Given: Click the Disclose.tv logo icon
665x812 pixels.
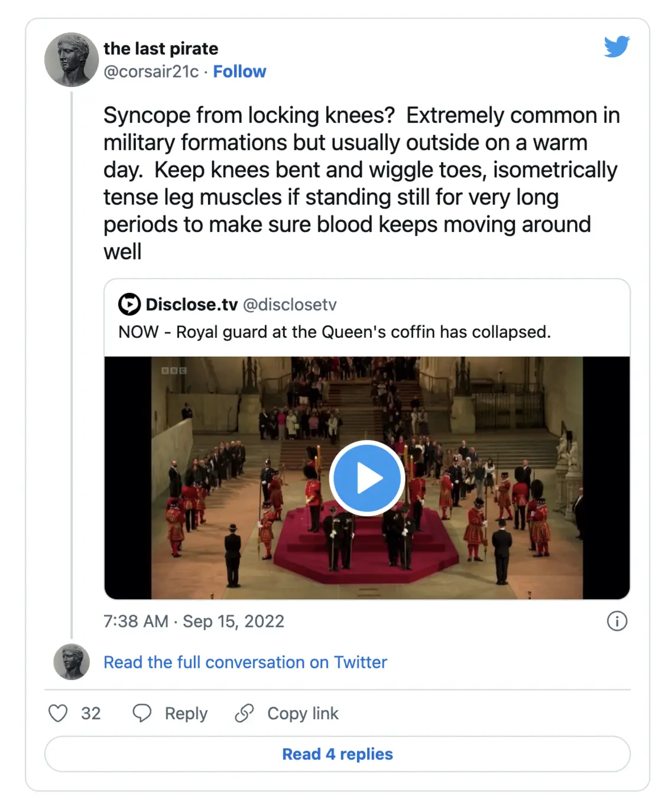Looking at the screenshot, I should pos(129,305).
